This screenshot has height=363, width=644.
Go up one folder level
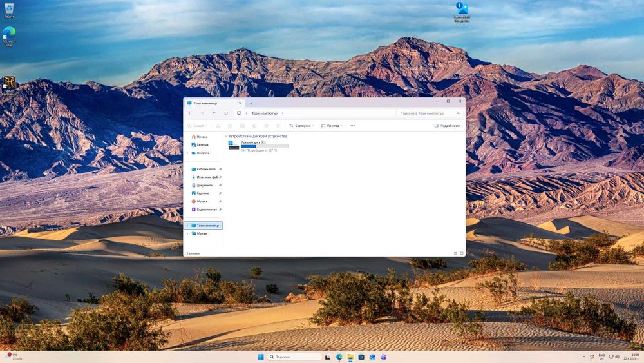pos(214,113)
